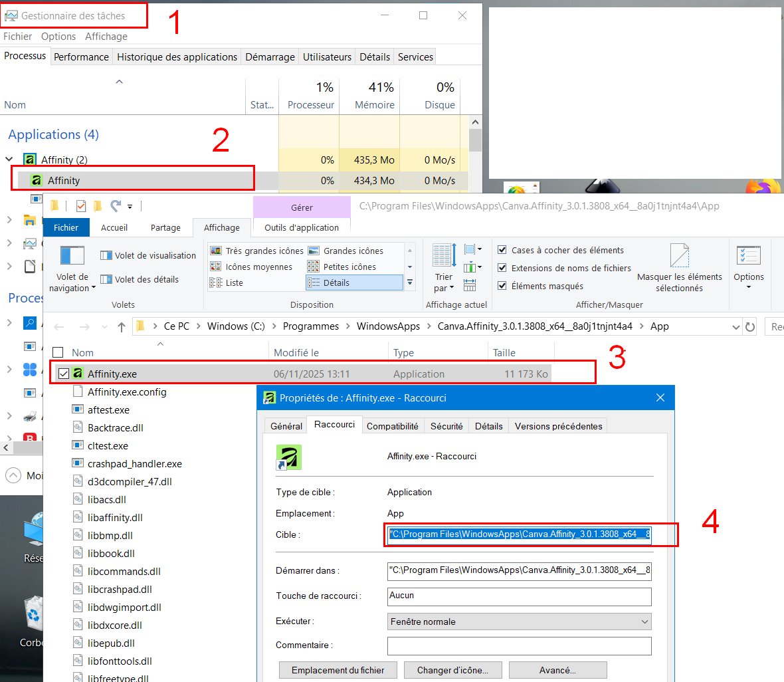Viewport: 784px width, 682px height.
Task: Select Affinity.exe.config file
Action: tap(127, 392)
